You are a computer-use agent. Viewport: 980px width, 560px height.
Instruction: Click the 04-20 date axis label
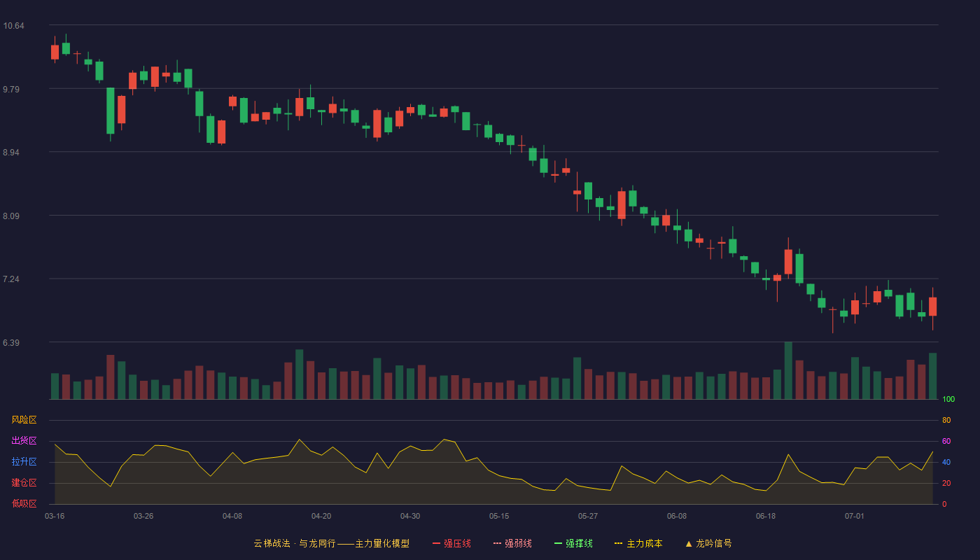click(321, 516)
